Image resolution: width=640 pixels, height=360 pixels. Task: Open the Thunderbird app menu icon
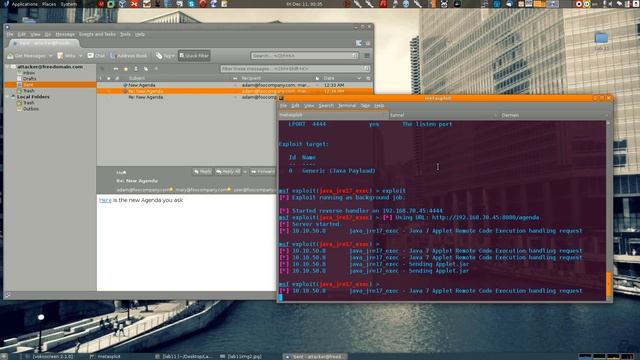367,56
